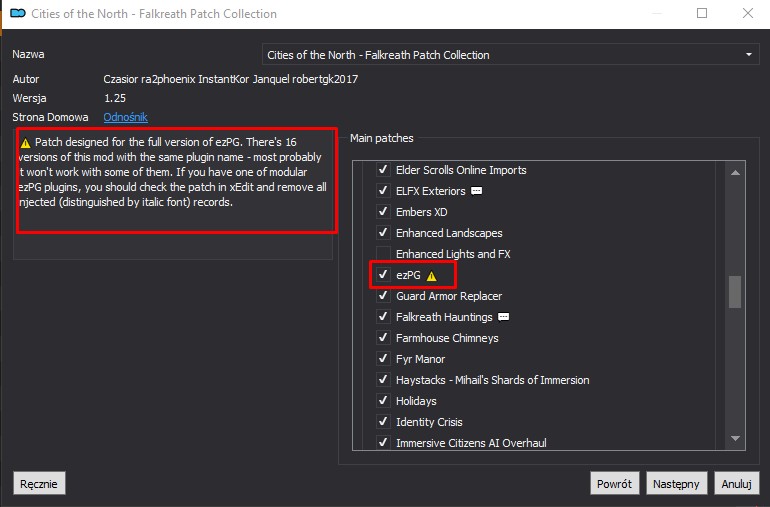Click the Main patches group label
Screen dimensions: 770x507
point(382,138)
